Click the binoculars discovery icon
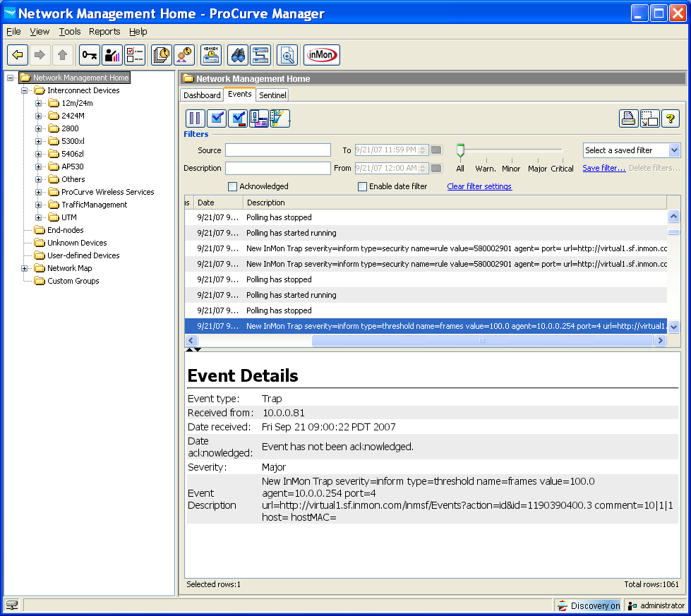Viewport: 691px width, 616px height. click(238, 55)
